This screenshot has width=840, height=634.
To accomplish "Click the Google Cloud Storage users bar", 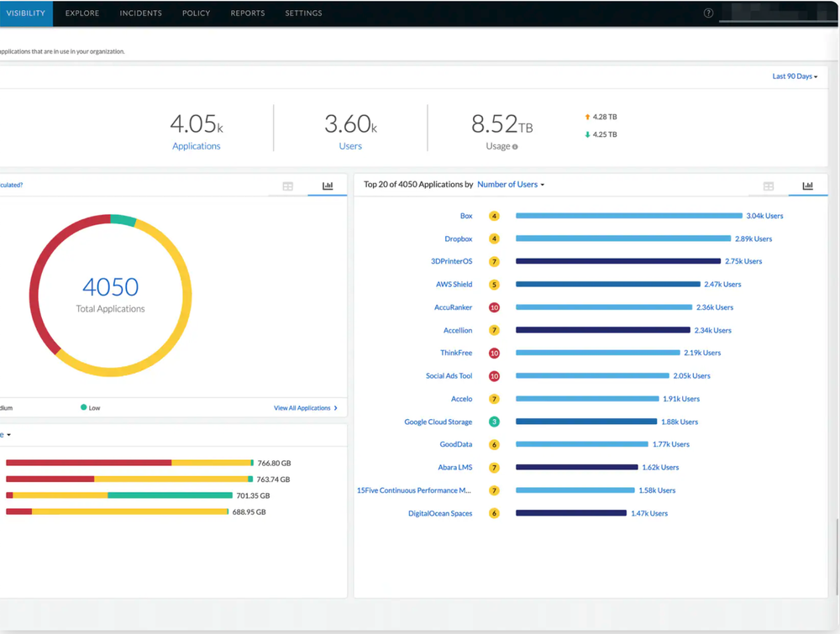I will [x=586, y=422].
